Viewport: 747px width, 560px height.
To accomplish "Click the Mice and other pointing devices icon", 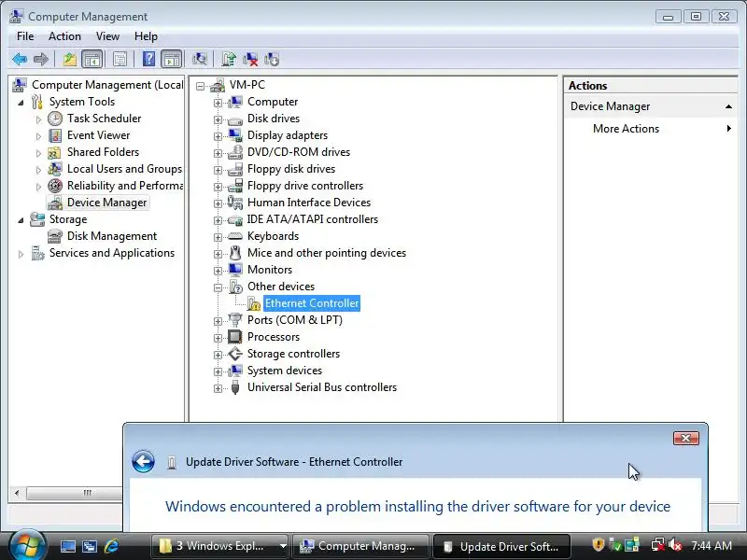I will click(235, 253).
